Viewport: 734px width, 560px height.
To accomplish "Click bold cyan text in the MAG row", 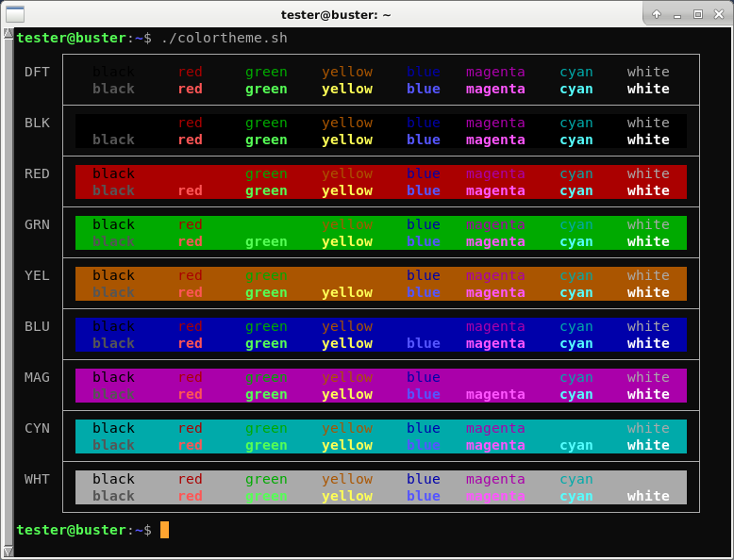I will click(x=576, y=394).
